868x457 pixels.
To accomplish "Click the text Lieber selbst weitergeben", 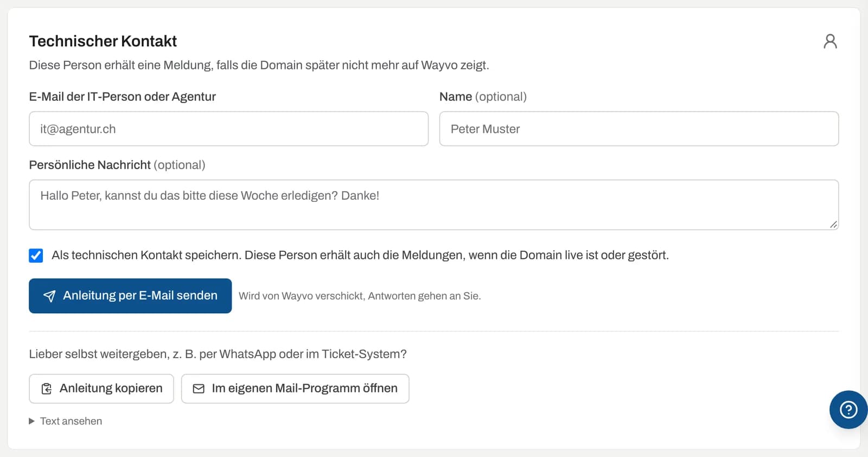I will click(x=218, y=354).
